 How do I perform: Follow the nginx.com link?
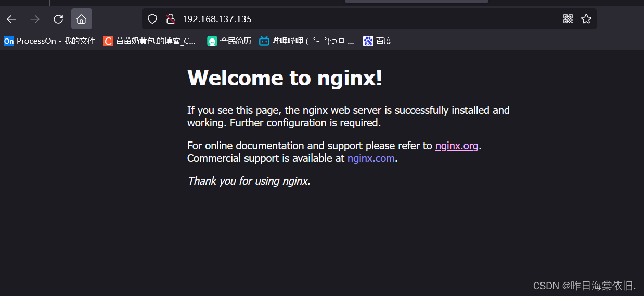(371, 158)
